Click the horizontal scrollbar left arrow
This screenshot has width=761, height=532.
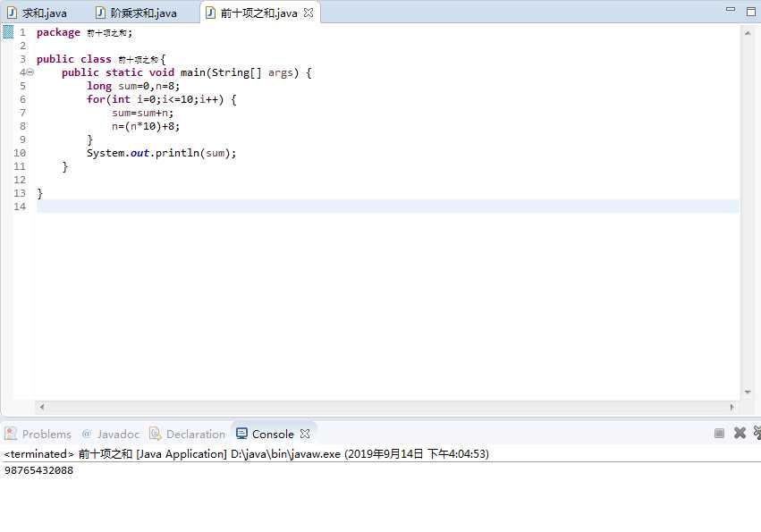tap(42, 407)
